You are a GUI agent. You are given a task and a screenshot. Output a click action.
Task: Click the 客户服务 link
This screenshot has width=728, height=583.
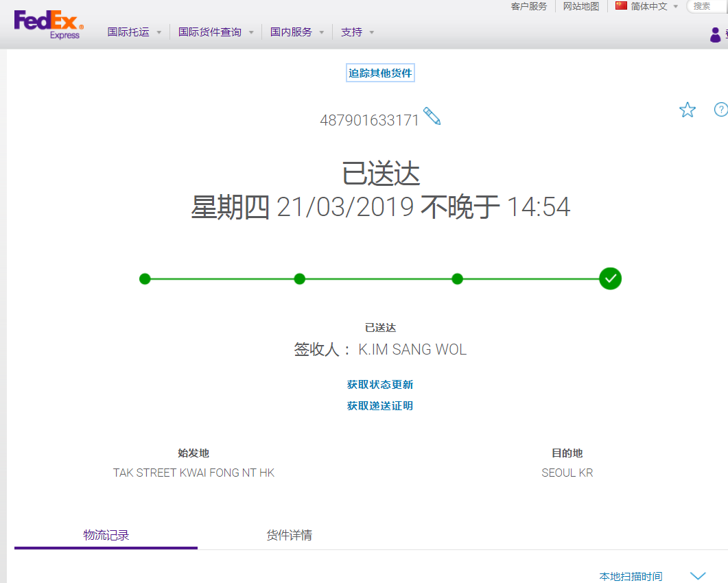click(529, 6)
